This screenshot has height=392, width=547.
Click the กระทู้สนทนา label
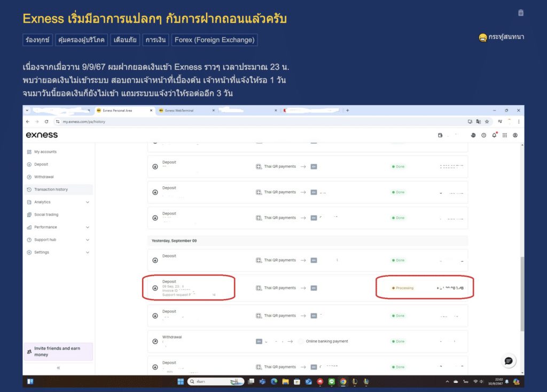506,37
